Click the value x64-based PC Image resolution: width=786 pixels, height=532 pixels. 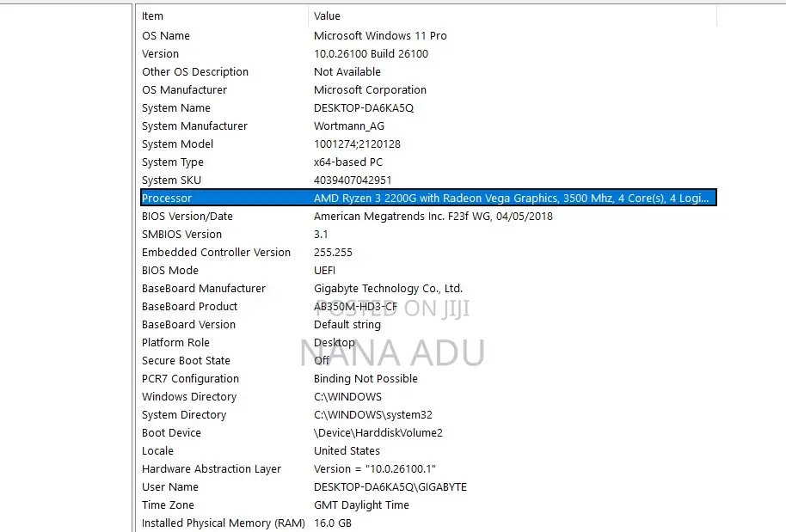pyautogui.click(x=348, y=162)
